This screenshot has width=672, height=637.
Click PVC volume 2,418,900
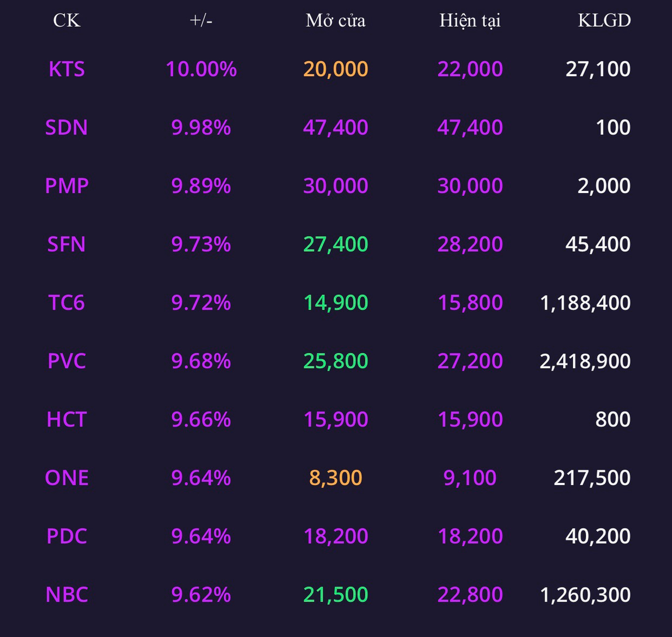[x=585, y=362]
